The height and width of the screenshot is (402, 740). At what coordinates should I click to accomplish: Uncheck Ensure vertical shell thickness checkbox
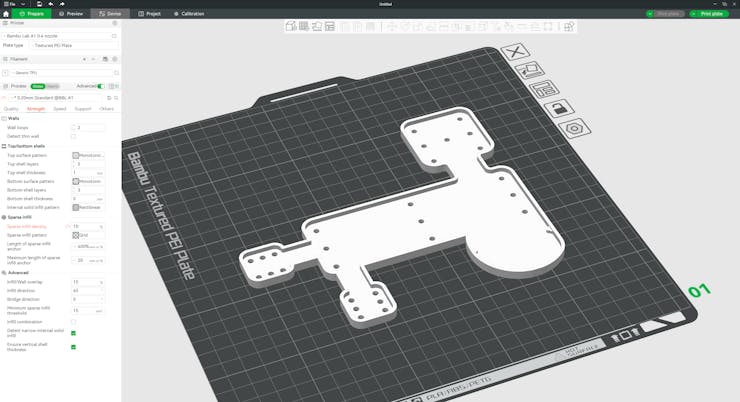point(73,347)
